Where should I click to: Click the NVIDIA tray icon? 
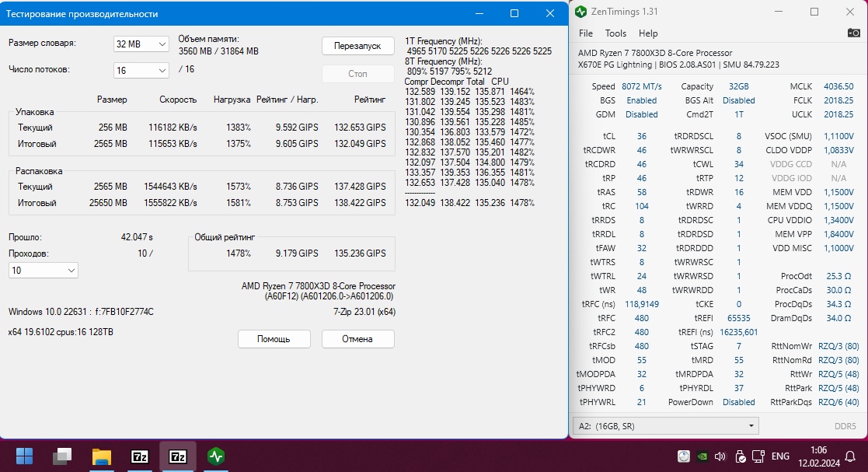click(702, 456)
